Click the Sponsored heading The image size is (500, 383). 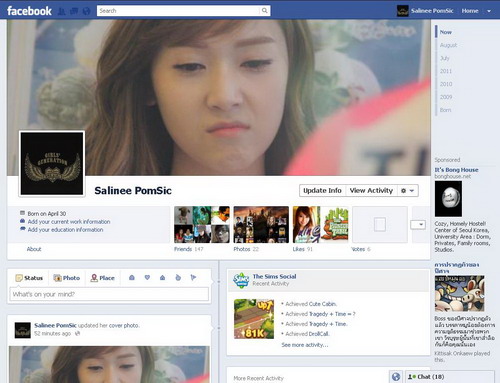coord(447,160)
